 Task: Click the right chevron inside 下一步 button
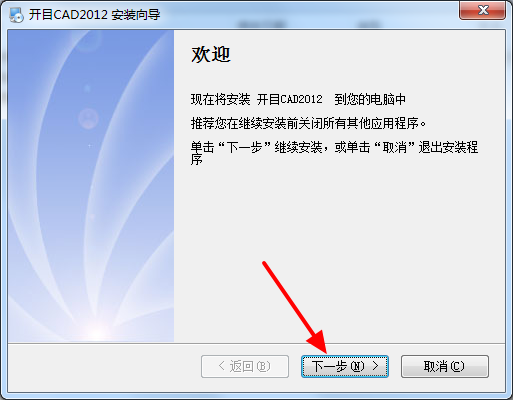point(375,366)
